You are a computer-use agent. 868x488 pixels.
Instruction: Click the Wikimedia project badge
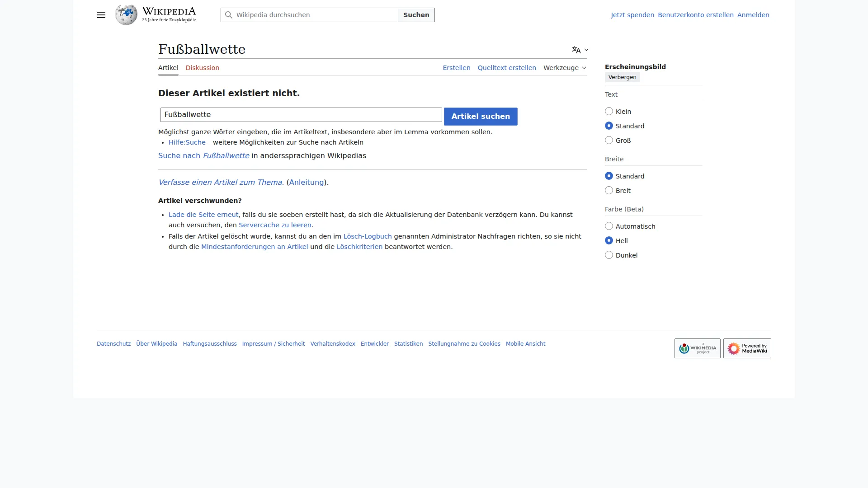tap(697, 348)
